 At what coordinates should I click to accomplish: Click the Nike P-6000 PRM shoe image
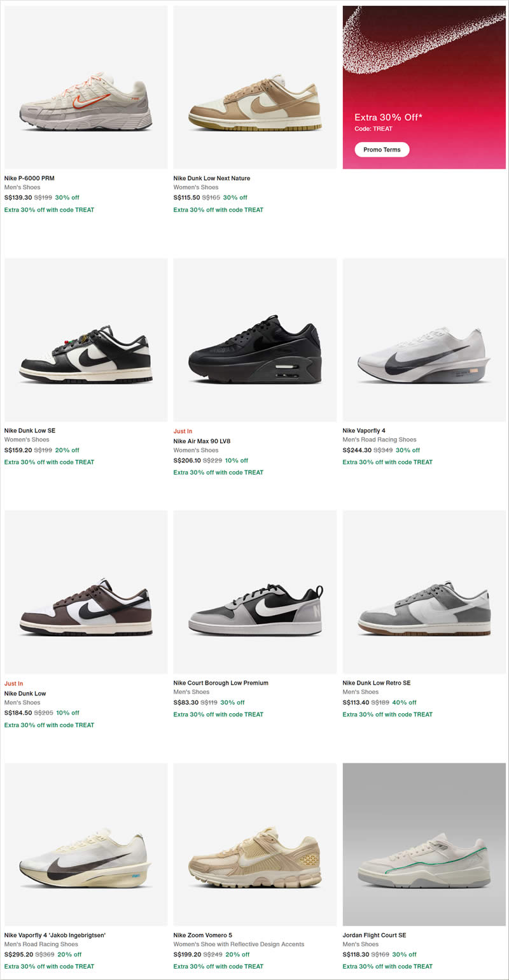click(86, 87)
